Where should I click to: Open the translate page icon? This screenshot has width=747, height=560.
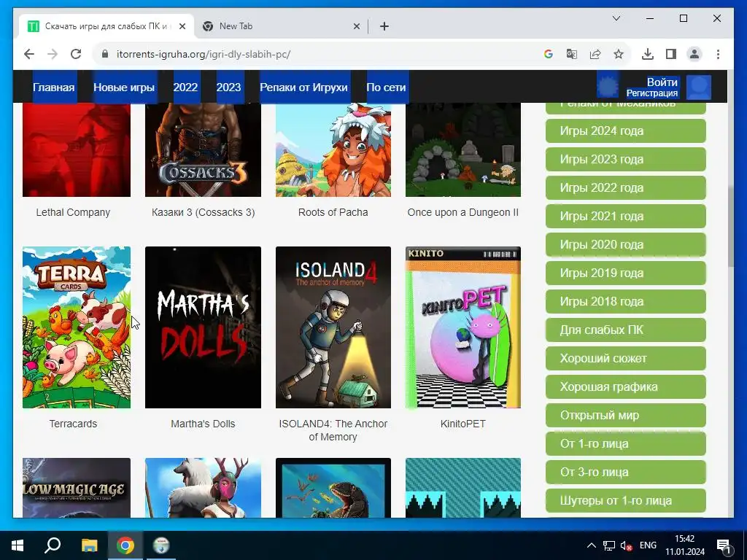pos(572,54)
